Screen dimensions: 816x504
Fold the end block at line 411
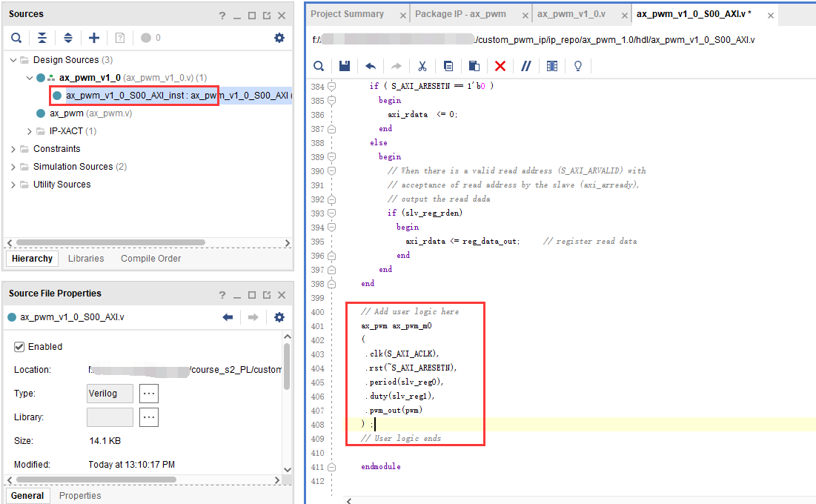[331, 467]
